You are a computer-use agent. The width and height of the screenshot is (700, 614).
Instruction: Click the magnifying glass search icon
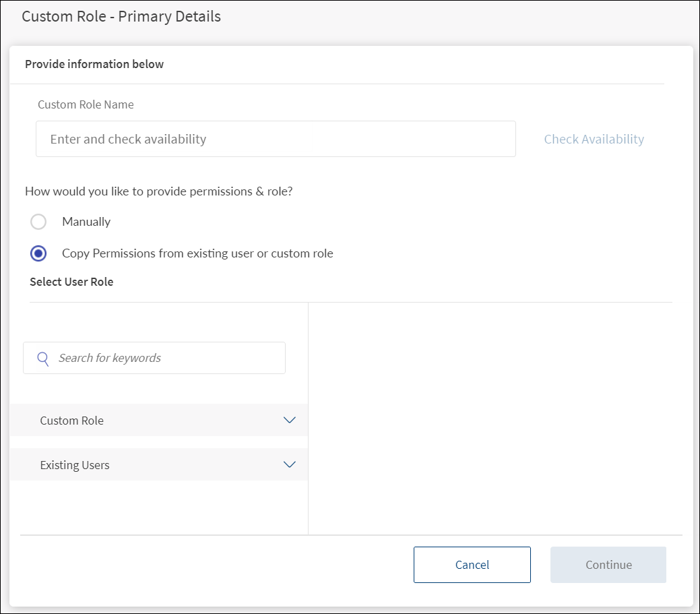(x=43, y=358)
